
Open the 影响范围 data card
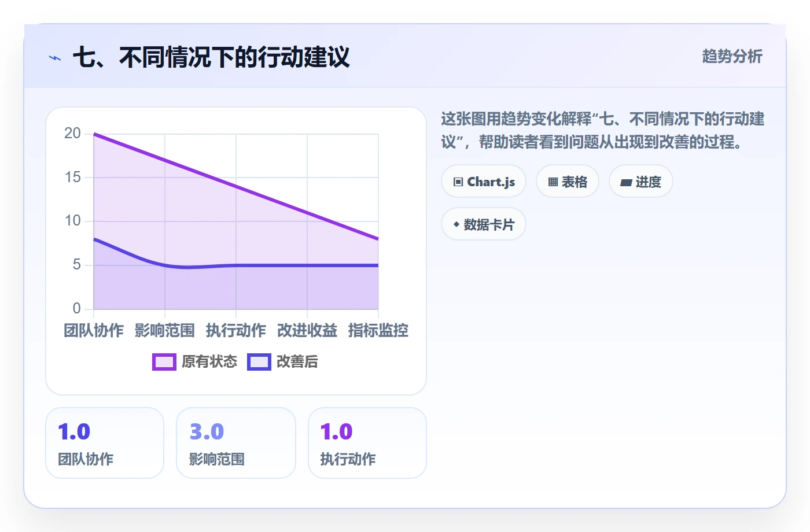click(x=236, y=443)
